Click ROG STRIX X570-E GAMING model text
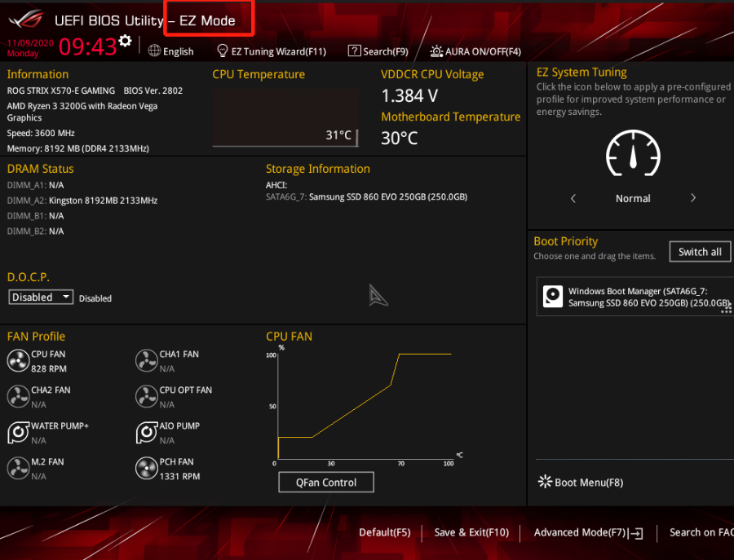 61,90
